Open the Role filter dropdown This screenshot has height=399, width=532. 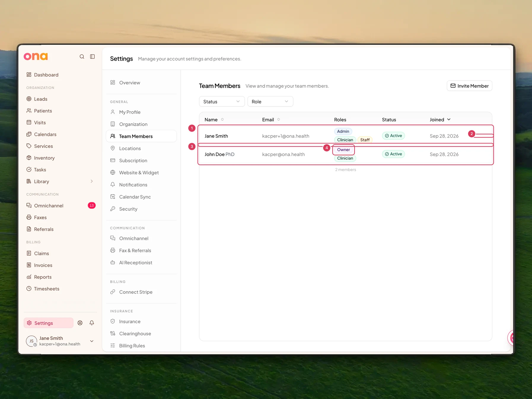270,102
